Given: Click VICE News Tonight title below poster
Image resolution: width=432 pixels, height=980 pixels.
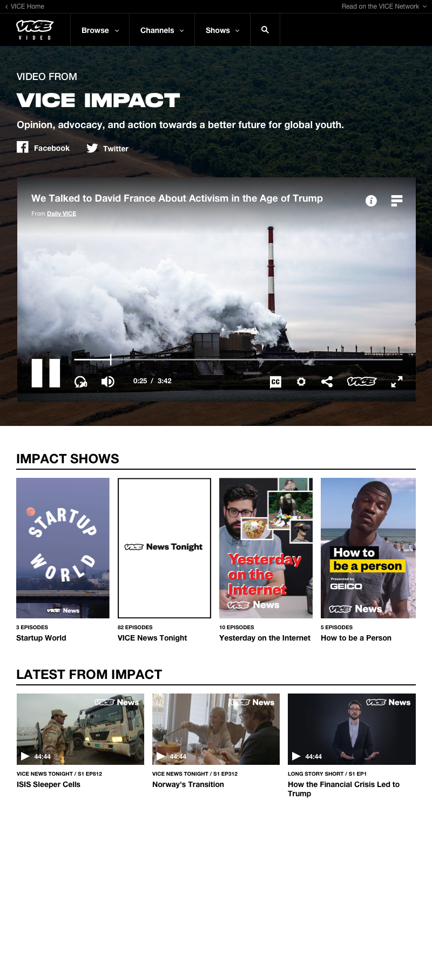Looking at the screenshot, I should (x=152, y=638).
